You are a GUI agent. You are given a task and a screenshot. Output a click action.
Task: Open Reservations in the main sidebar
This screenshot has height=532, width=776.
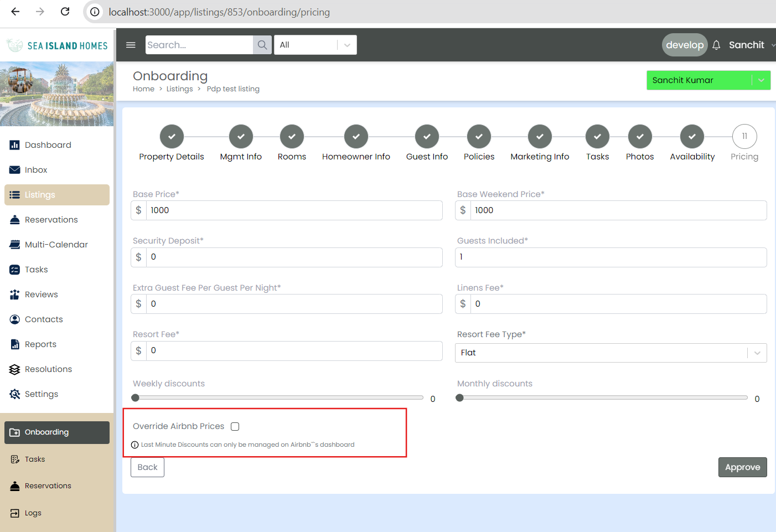(x=57, y=220)
